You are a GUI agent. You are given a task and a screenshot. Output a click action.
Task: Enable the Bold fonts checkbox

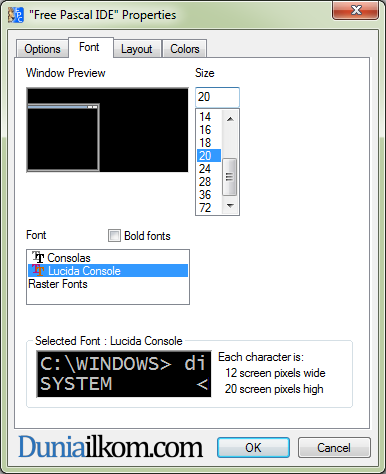pos(114,236)
